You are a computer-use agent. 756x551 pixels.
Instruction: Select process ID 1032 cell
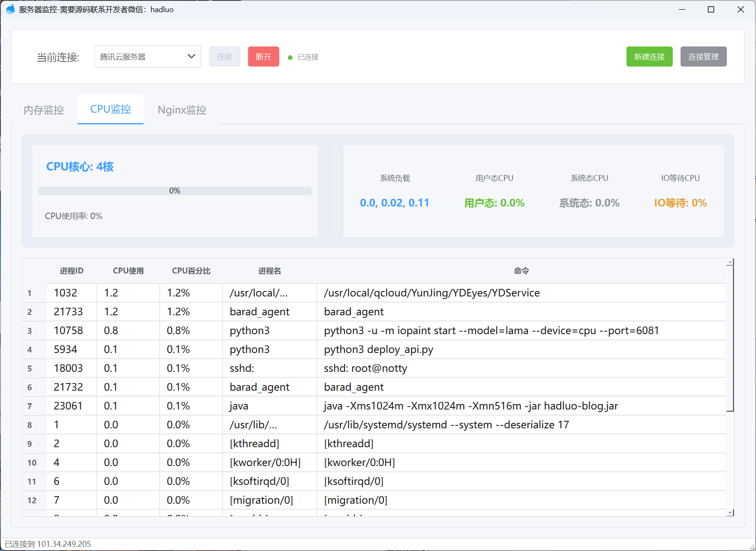coord(72,293)
